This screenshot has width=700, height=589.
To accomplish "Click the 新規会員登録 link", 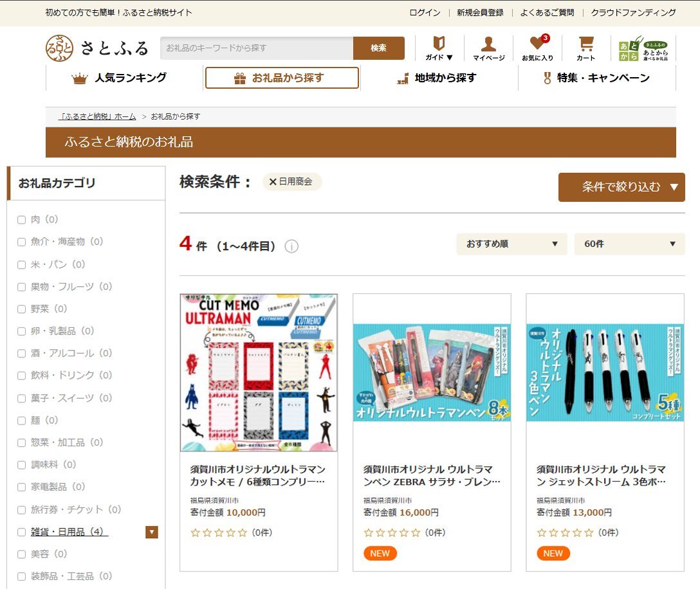I will (480, 12).
